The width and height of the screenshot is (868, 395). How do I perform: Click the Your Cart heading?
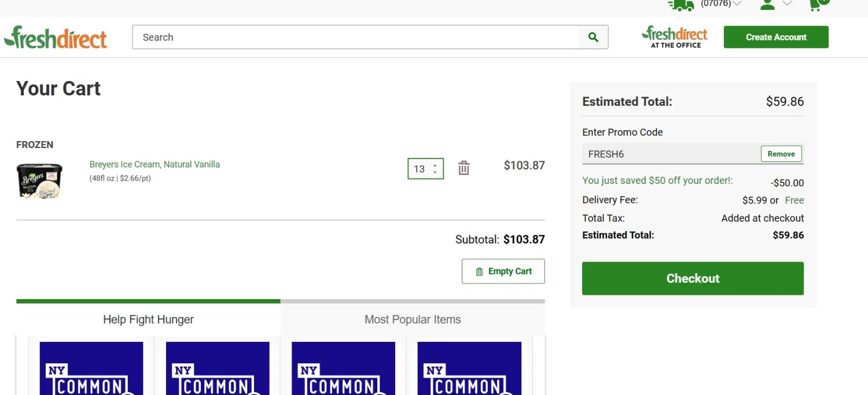tap(58, 88)
